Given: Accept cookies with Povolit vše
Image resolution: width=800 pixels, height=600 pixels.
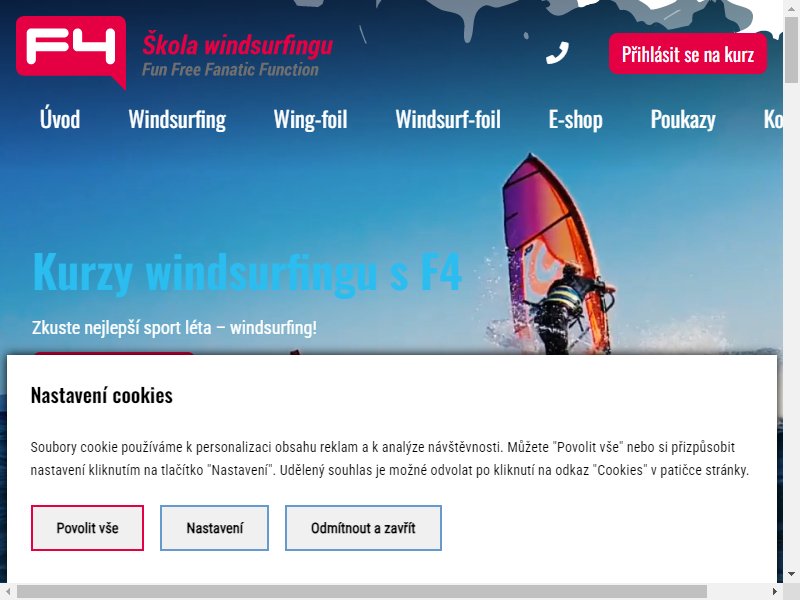Looking at the screenshot, I should click(87, 528).
